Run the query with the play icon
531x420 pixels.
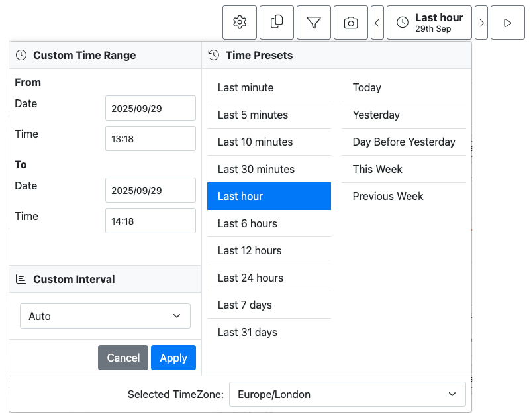(x=507, y=22)
